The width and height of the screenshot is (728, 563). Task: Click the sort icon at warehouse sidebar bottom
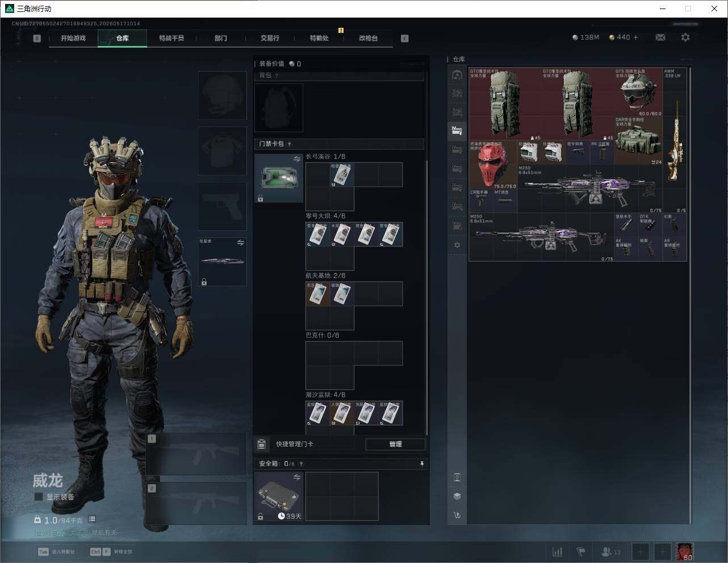click(x=457, y=515)
